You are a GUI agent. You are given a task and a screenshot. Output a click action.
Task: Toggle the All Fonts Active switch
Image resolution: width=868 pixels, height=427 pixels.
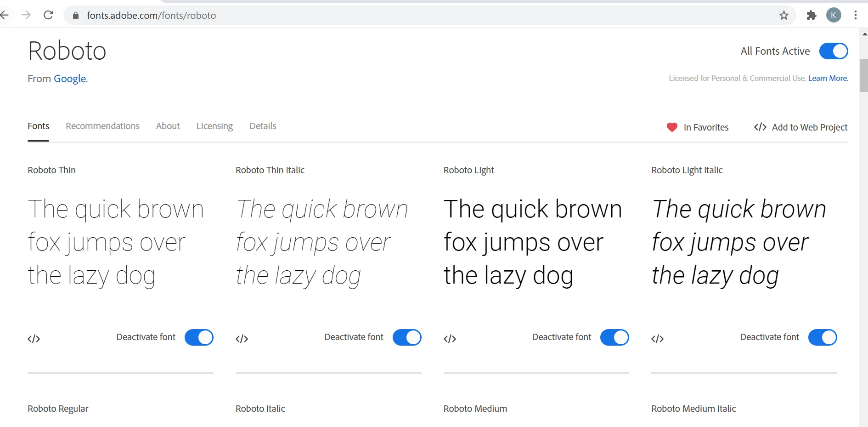(834, 51)
